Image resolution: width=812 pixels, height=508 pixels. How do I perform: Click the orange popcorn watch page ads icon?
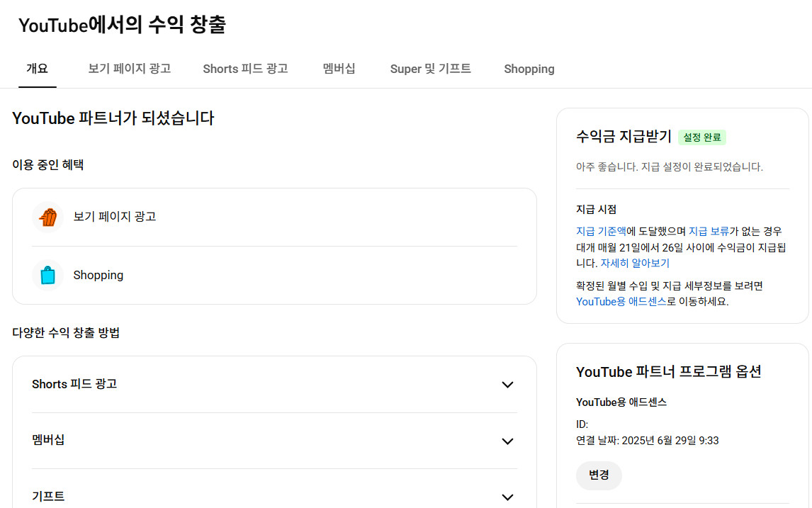(47, 217)
